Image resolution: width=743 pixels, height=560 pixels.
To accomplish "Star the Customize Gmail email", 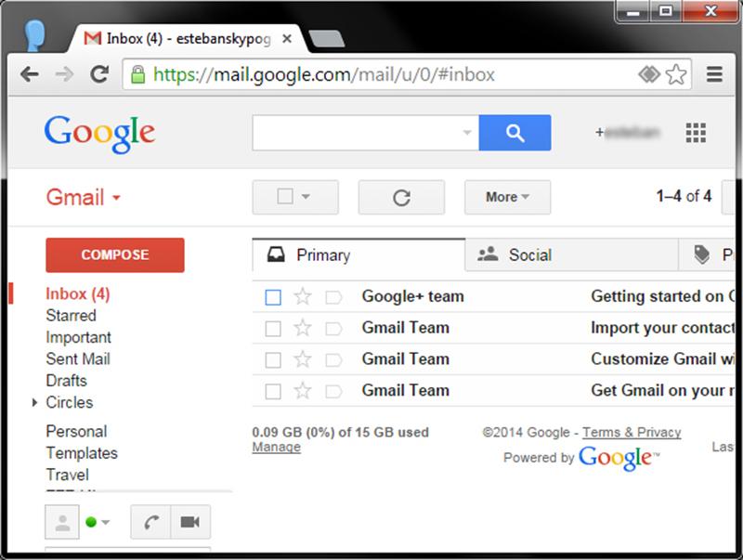I will 303,359.
